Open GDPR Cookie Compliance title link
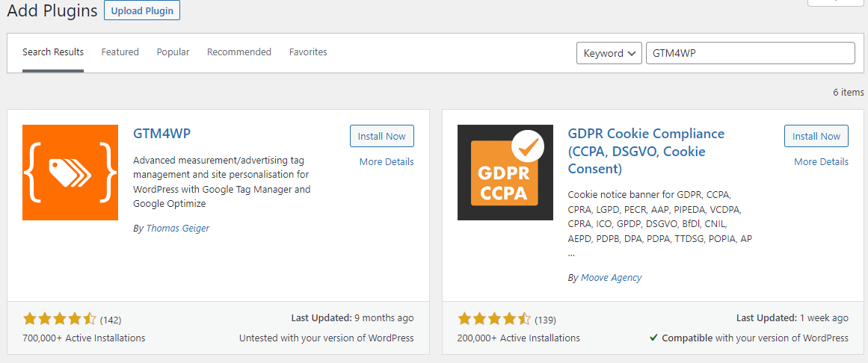Viewport: 868px width, 363px height. click(646, 151)
